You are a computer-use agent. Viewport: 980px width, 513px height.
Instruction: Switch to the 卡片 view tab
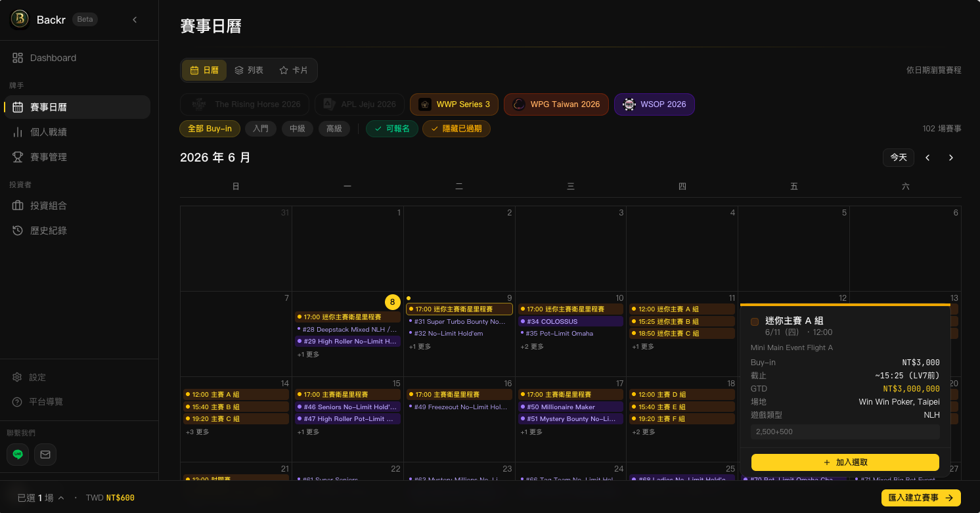(x=294, y=70)
